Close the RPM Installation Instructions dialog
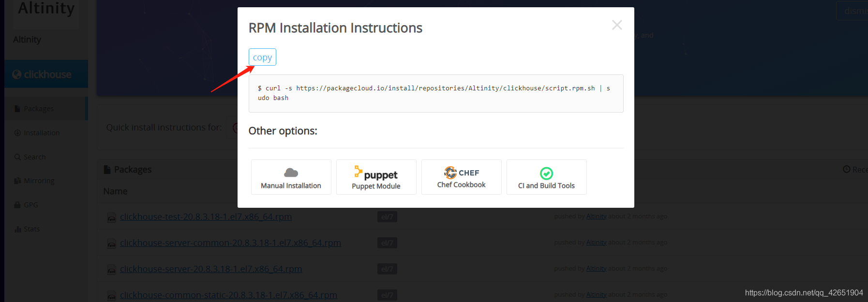 coord(617,25)
